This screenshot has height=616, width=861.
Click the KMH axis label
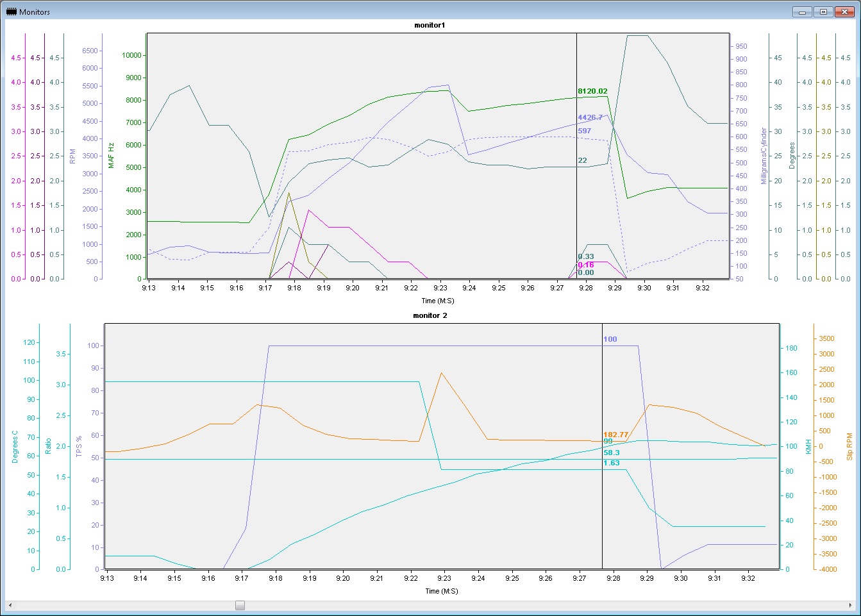(x=808, y=446)
